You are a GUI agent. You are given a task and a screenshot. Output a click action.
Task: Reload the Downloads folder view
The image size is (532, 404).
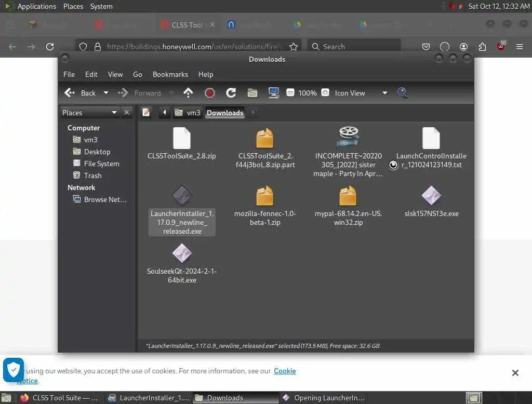coord(231,92)
